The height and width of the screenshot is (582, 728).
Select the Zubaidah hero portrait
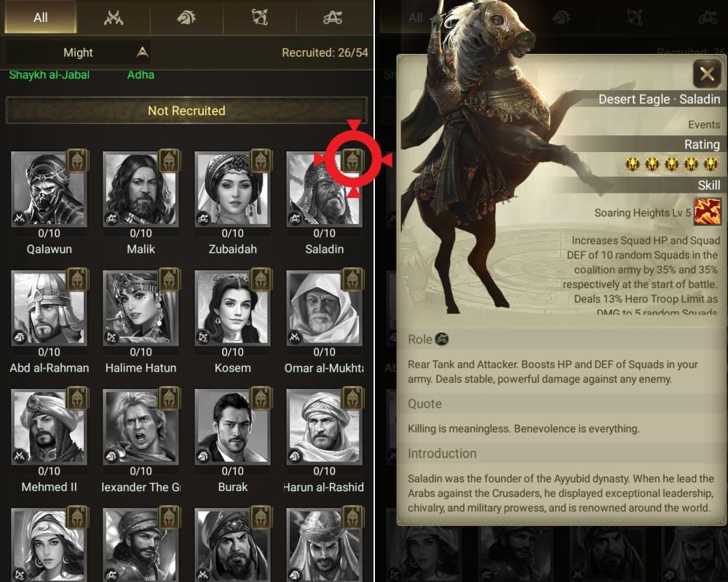[x=232, y=189]
